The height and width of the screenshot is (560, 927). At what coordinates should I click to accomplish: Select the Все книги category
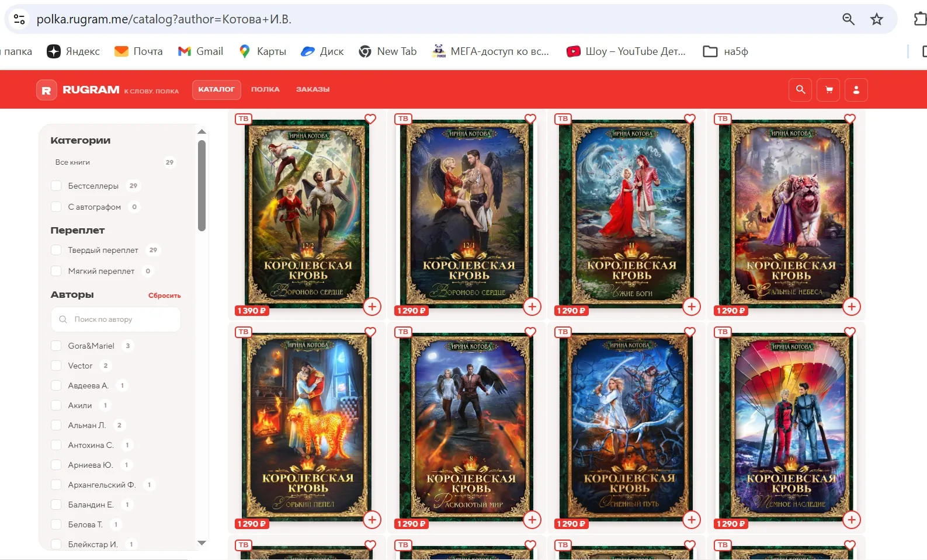(x=116, y=162)
